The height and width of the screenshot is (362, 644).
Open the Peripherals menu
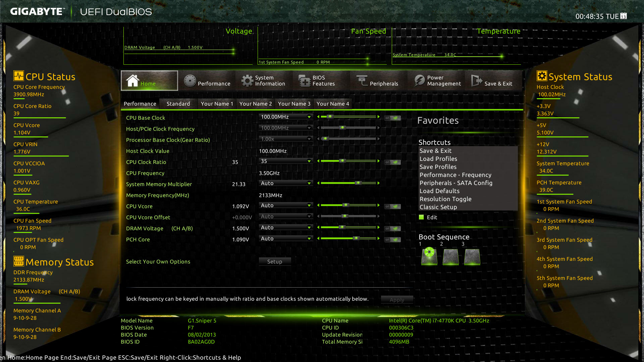[x=379, y=81]
